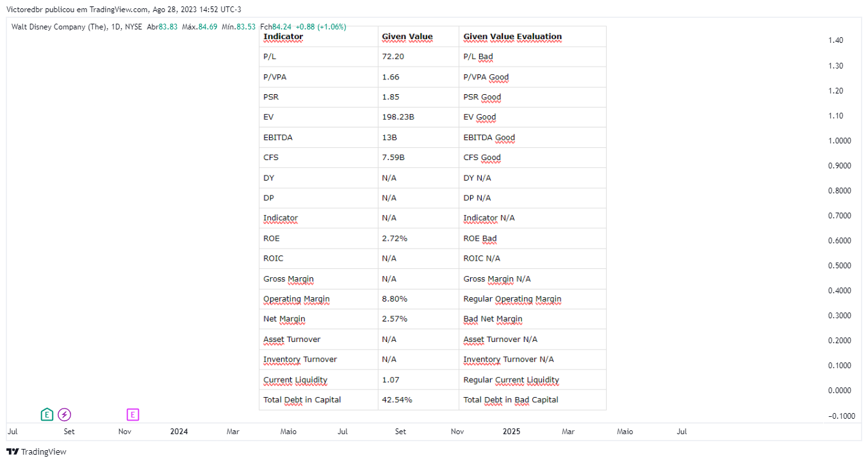868x463 pixels.
Task: Click the EBITDA value 13B
Action: pos(389,137)
